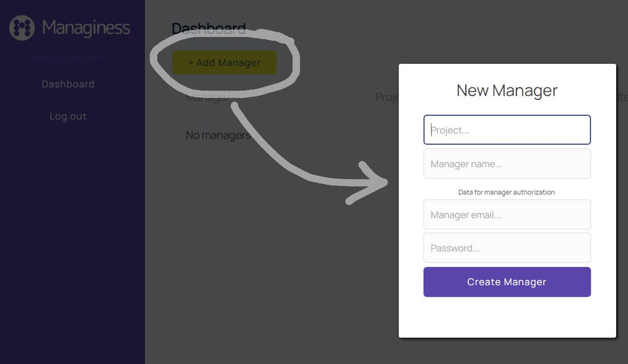The height and width of the screenshot is (364, 628).
Task: Focus the Project input field
Action: click(507, 129)
